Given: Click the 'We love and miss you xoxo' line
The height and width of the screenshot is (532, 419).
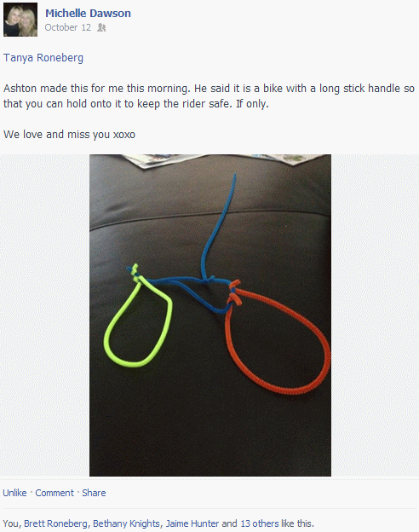Looking at the screenshot, I should (x=70, y=135).
